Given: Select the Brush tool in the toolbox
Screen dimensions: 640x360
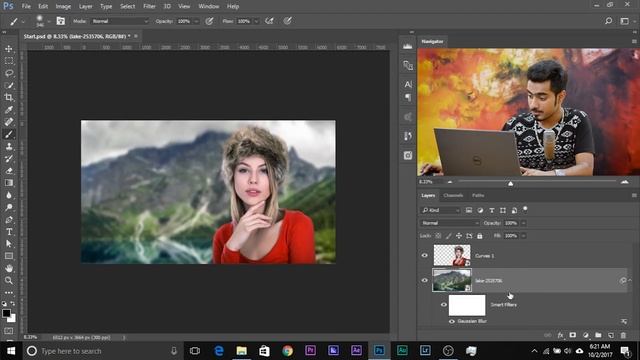Looking at the screenshot, I should pyautogui.click(x=9, y=134).
